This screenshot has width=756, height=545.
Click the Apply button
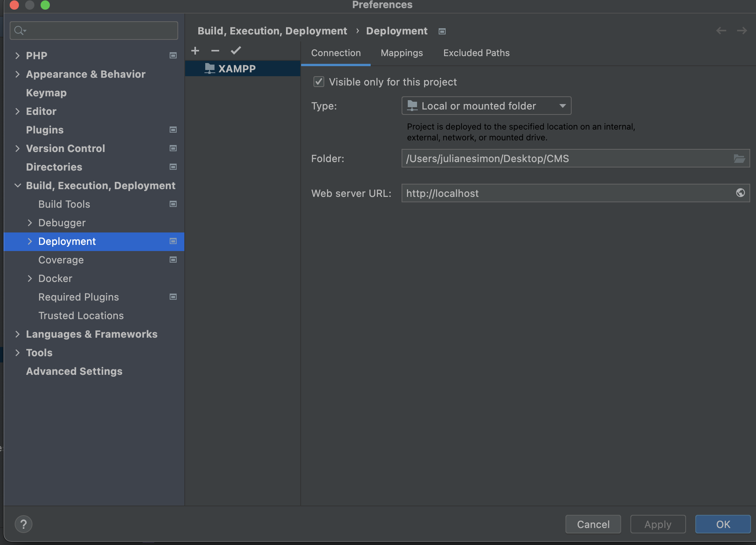pyautogui.click(x=658, y=524)
